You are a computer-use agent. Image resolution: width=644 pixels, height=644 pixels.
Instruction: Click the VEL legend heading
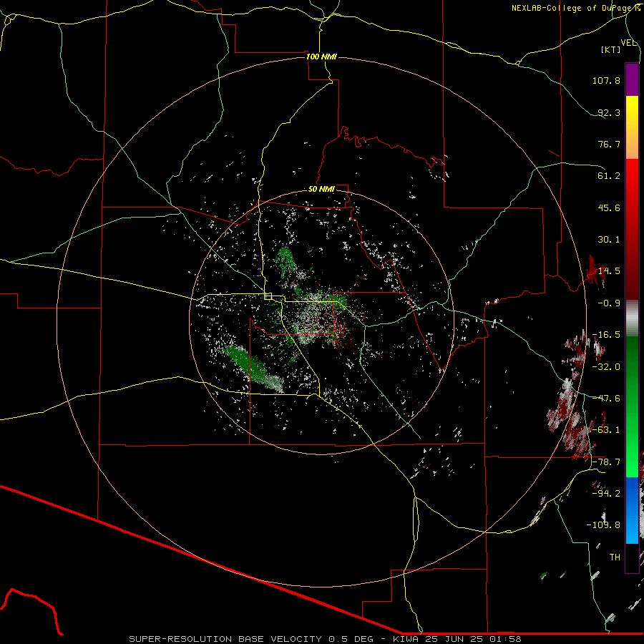pyautogui.click(x=628, y=42)
